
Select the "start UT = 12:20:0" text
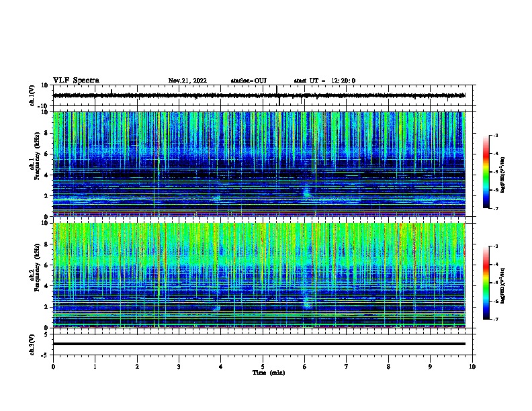tap(324, 81)
